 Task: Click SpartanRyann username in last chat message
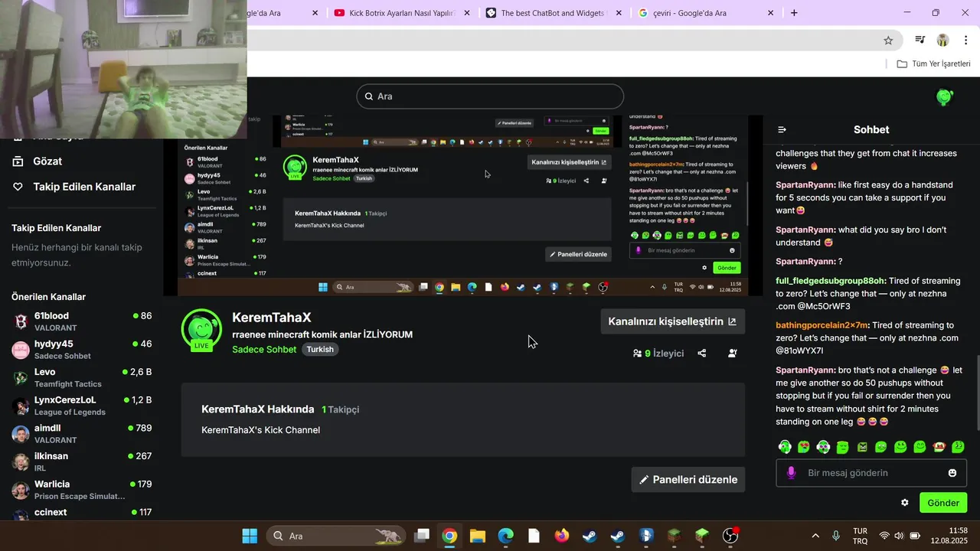coord(805,370)
